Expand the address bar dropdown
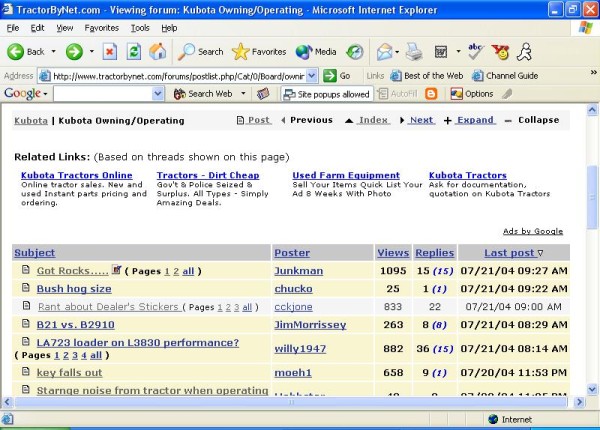 click(312, 76)
